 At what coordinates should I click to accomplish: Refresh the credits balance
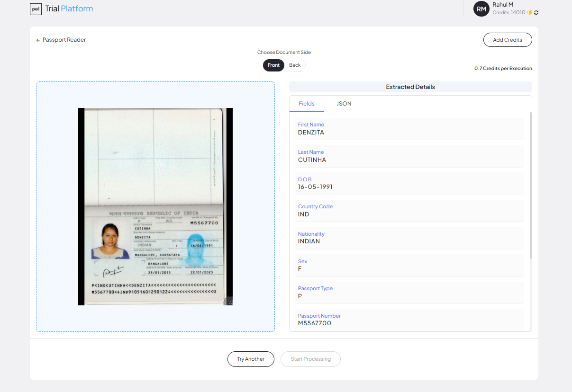[x=536, y=12]
